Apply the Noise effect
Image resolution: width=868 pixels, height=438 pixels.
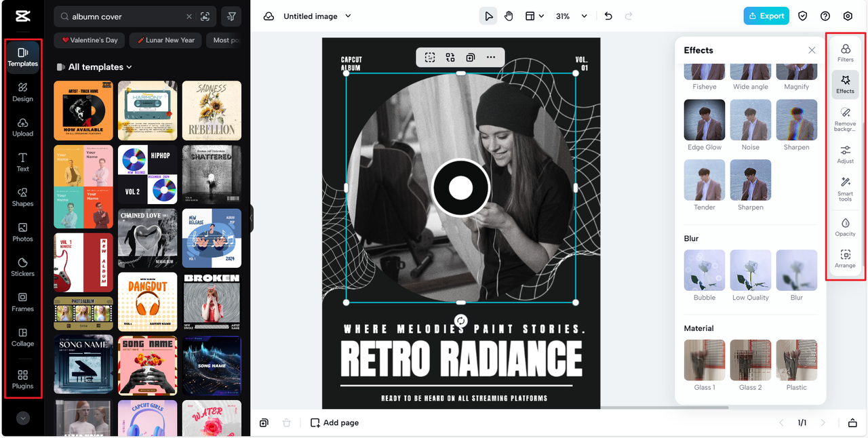751,120
